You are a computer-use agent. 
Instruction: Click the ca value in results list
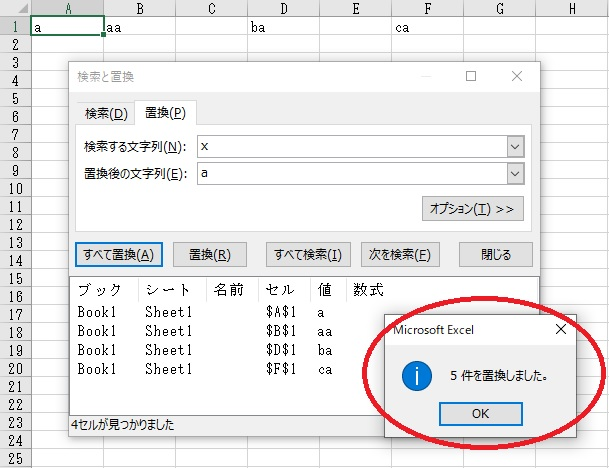325,369
